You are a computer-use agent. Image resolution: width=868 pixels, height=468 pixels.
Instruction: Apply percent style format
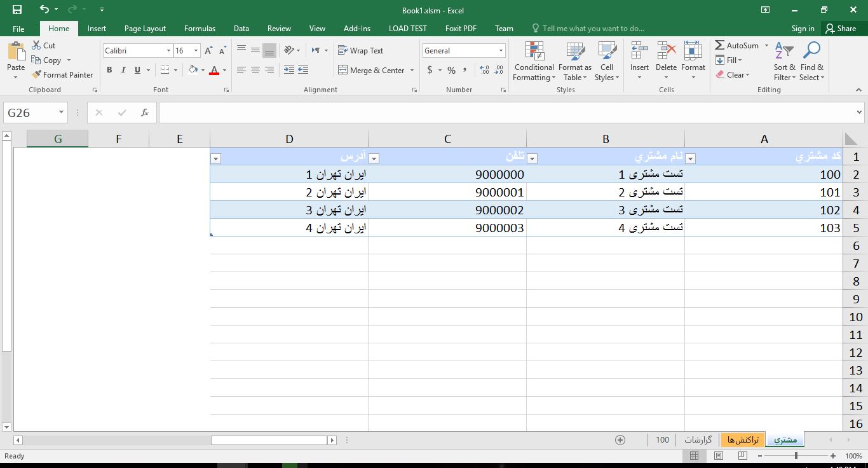[x=451, y=70]
